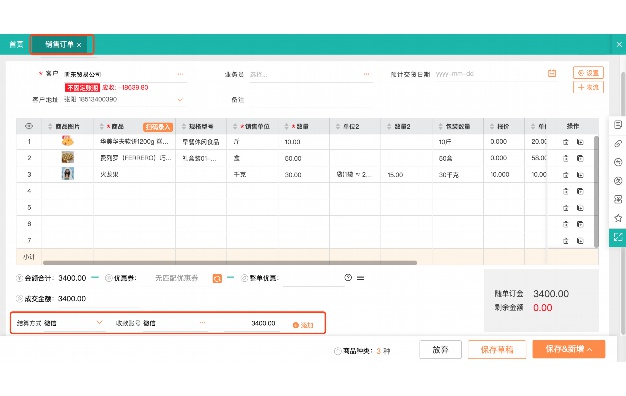Delete row 7 using trash icon
The width and height of the screenshot is (626, 396).
pyautogui.click(x=565, y=241)
